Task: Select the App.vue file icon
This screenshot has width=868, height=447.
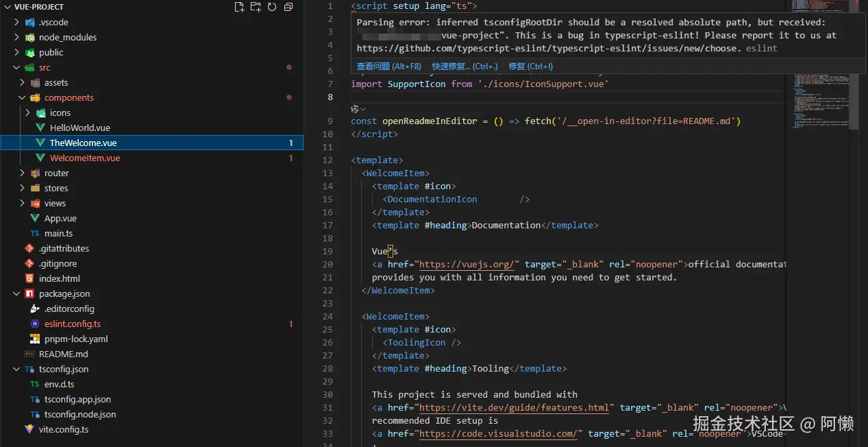Action: tap(35, 218)
